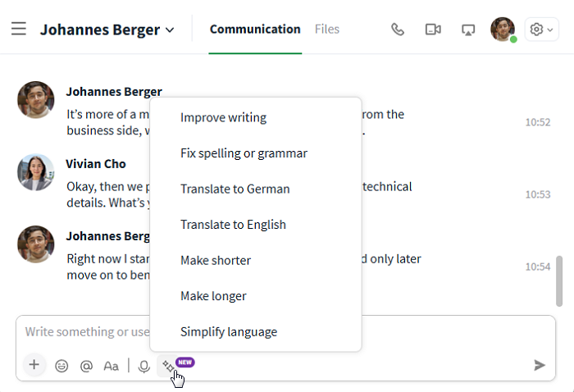The image size is (574, 392).
Task: Record a voice message with microphone
Action: pos(143,366)
